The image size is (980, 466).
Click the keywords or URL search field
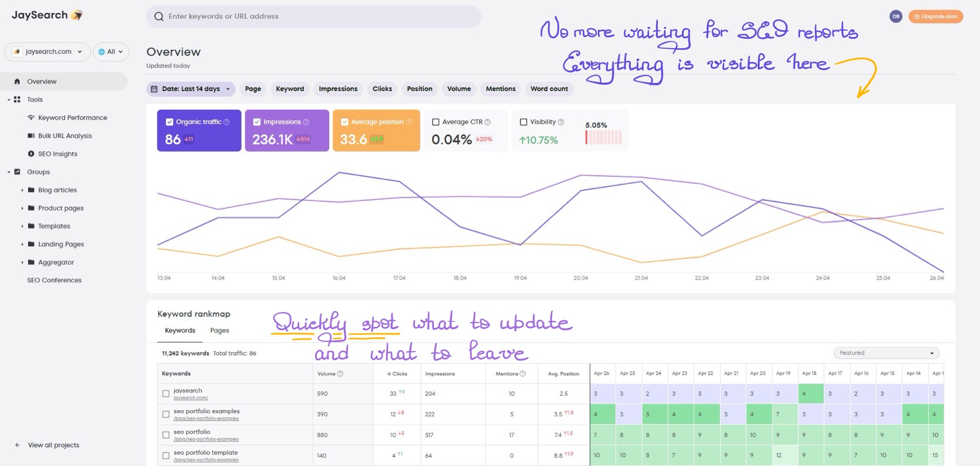tap(313, 16)
